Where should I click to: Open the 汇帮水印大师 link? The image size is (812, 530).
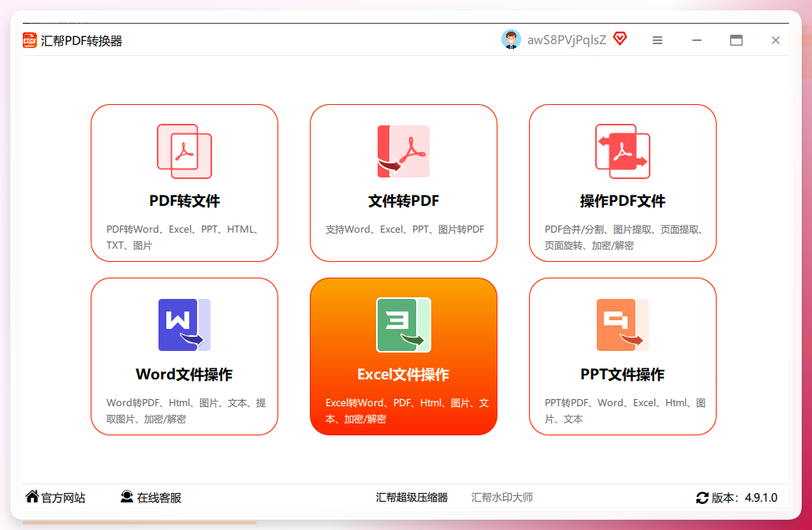(502, 498)
